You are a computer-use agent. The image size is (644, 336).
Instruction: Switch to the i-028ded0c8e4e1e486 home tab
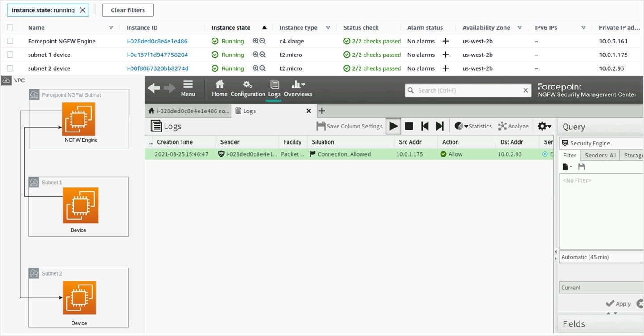tap(188, 111)
